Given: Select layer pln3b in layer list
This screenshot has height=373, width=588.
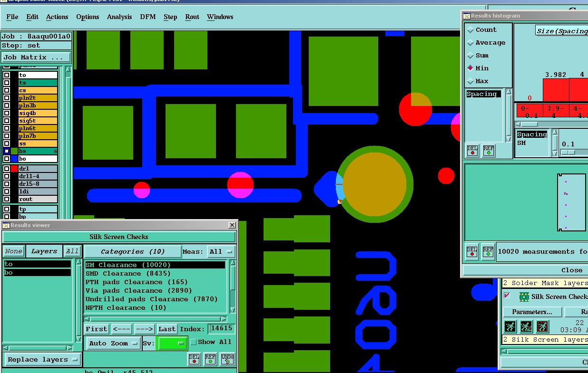Looking at the screenshot, I should 38,105.
